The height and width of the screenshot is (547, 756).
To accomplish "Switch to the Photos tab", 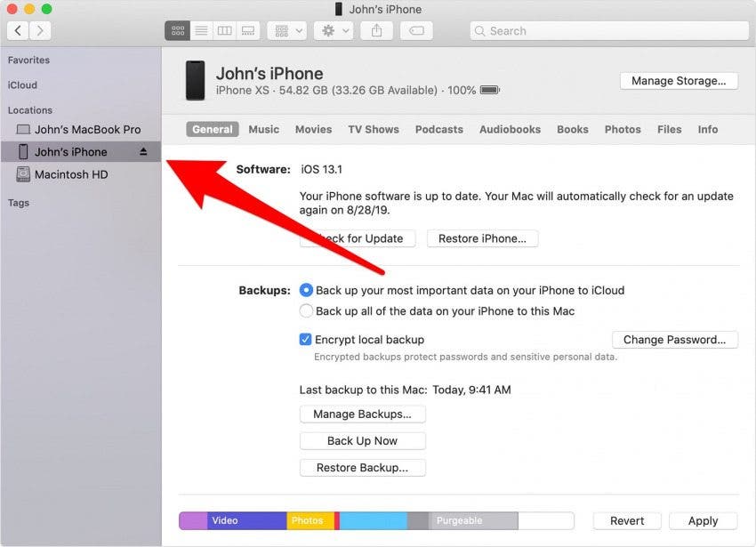I will (623, 129).
